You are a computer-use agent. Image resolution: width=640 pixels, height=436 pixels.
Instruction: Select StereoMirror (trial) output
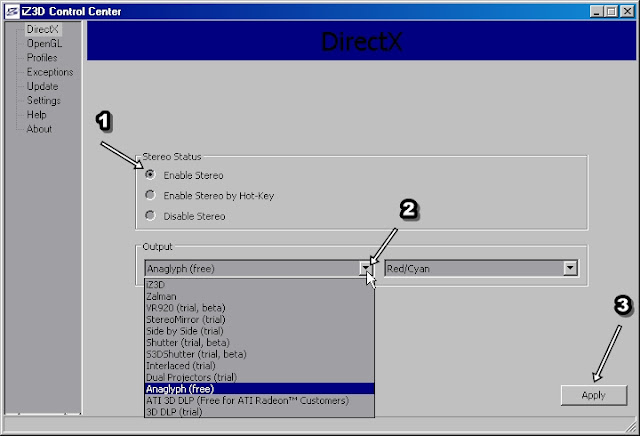(x=259, y=319)
